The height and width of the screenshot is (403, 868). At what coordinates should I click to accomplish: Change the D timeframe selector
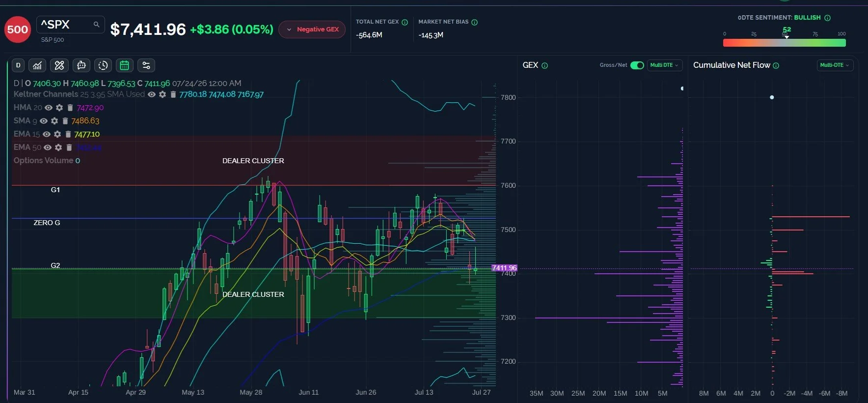pyautogui.click(x=18, y=65)
